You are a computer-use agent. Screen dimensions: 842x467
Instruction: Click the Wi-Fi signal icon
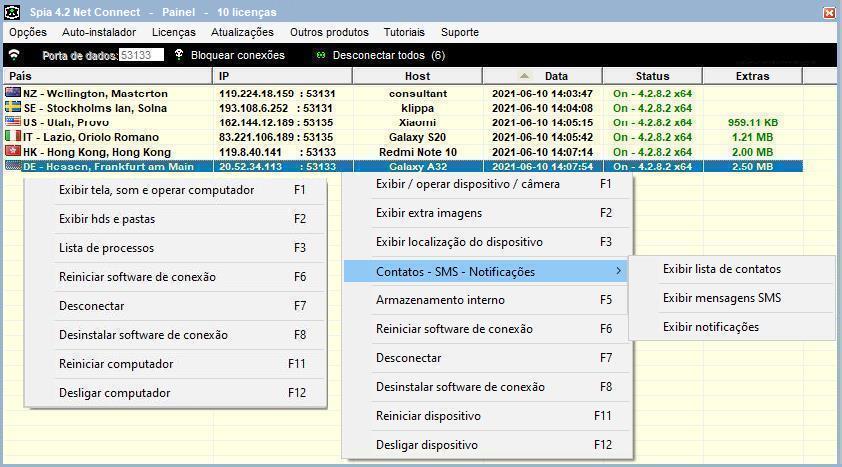(14, 55)
